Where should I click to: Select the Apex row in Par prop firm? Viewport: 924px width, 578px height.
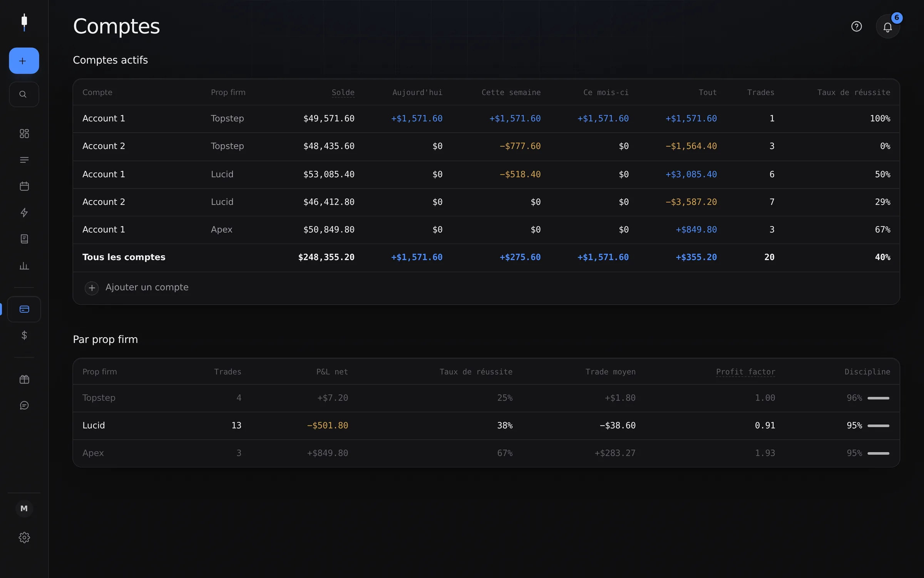tap(486, 453)
